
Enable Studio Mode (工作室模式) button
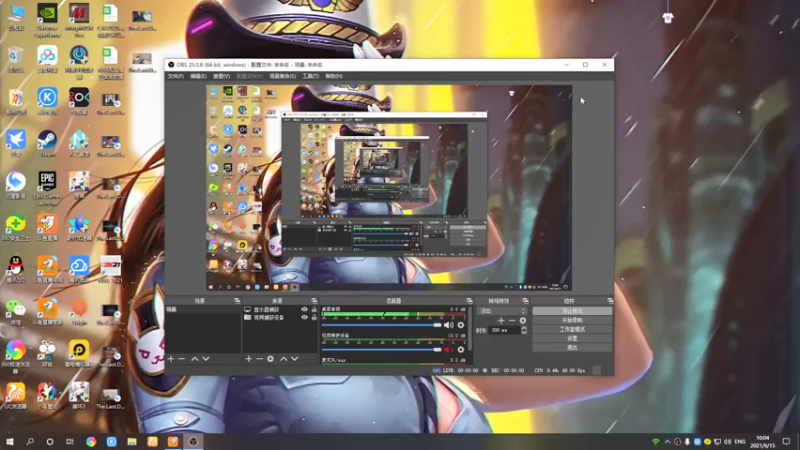(x=572, y=329)
